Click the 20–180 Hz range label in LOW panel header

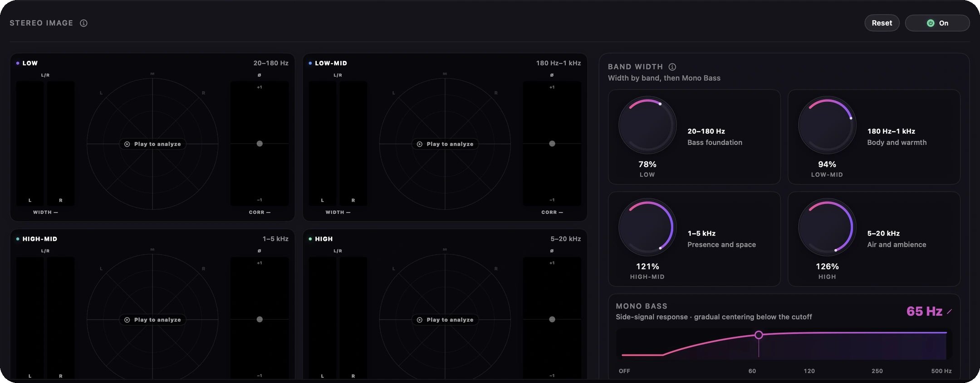point(271,63)
